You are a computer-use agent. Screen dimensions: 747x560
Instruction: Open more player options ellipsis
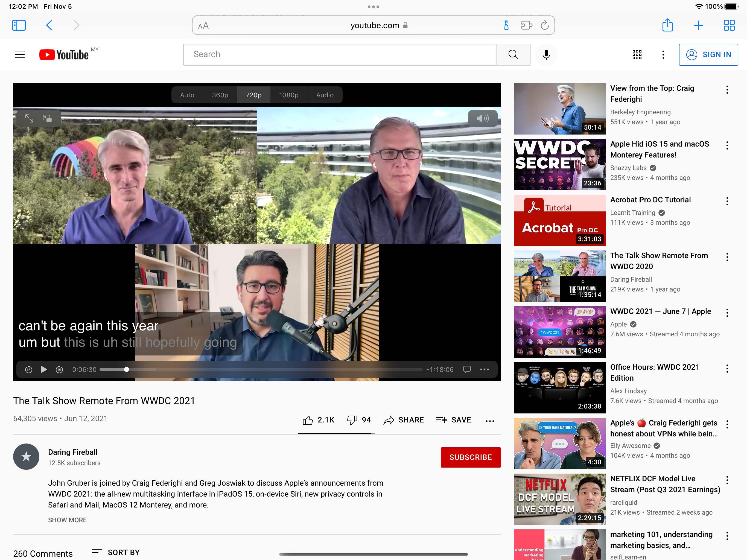click(484, 369)
